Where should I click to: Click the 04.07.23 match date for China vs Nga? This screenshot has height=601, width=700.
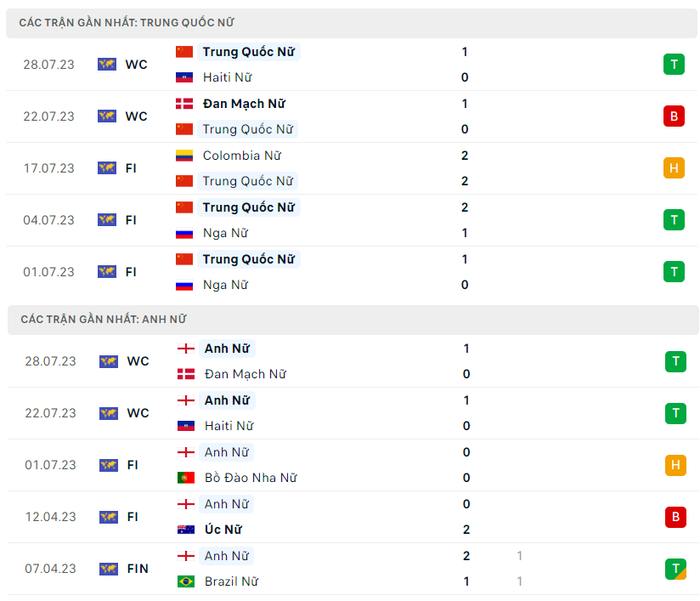[x=48, y=220]
